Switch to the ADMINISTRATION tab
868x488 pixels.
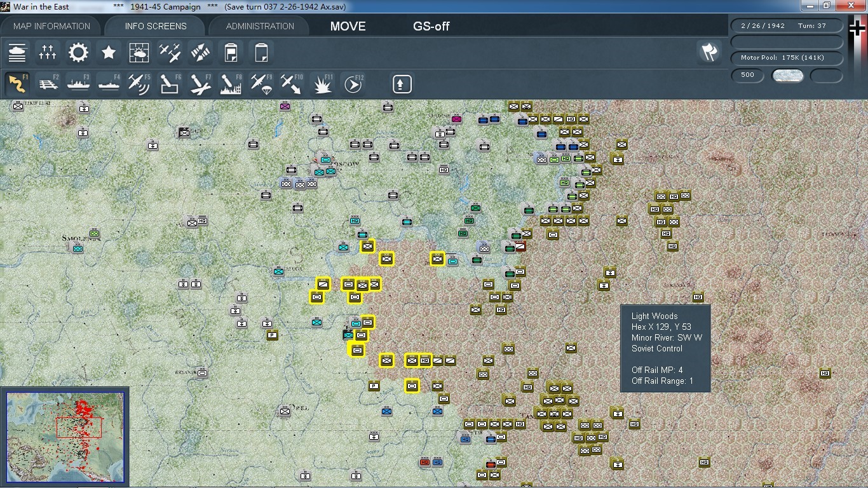260,26
